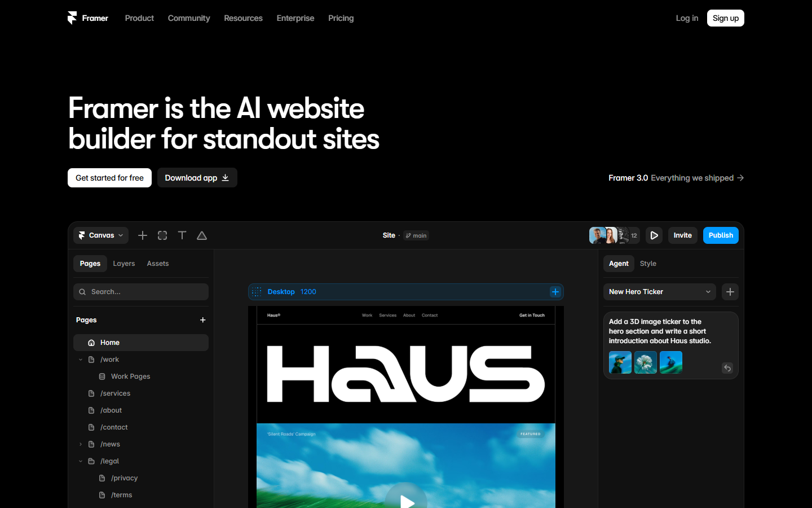Select the /about page
Screen dimensions: 812x508
[111, 410]
